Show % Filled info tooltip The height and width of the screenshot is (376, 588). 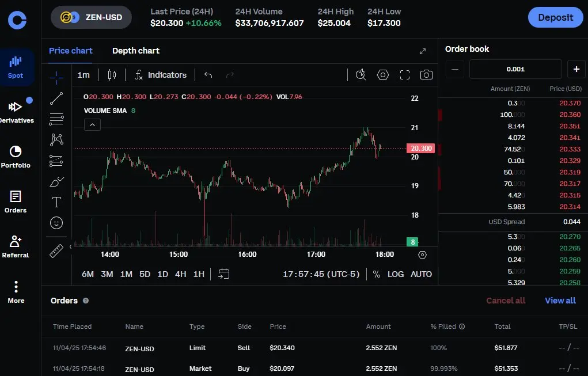(x=462, y=326)
